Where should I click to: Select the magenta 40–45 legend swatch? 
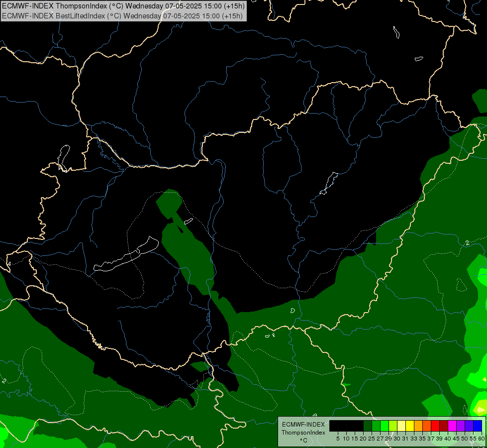coord(452,426)
